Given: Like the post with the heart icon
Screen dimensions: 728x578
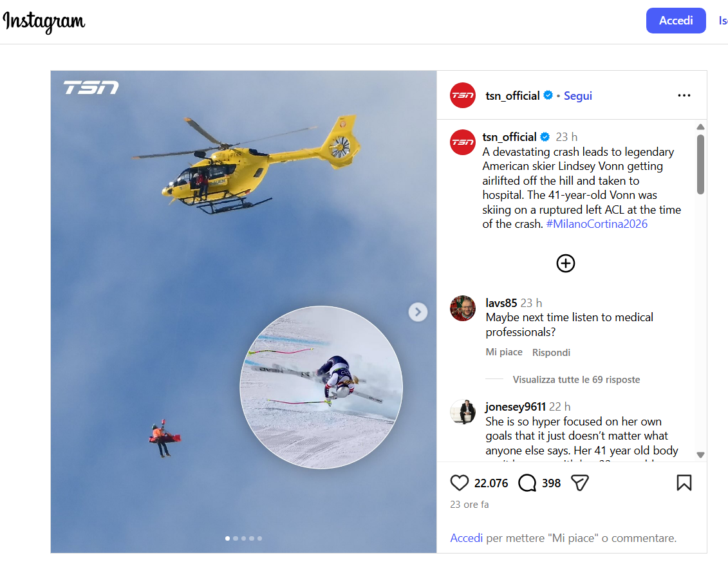Looking at the screenshot, I should 459,483.
